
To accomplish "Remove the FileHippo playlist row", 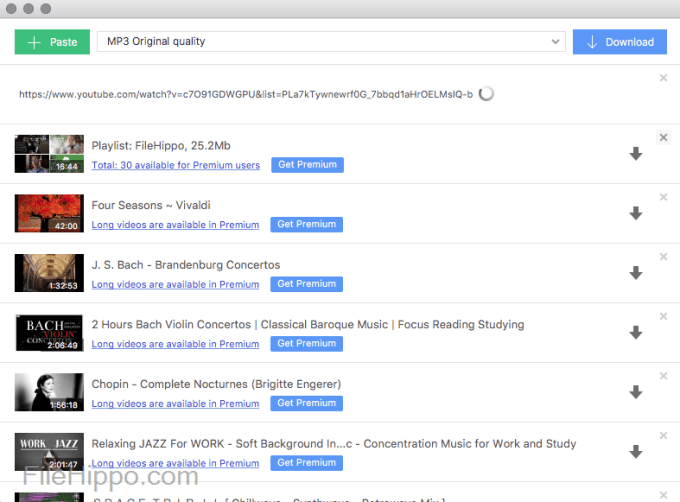I will [663, 137].
